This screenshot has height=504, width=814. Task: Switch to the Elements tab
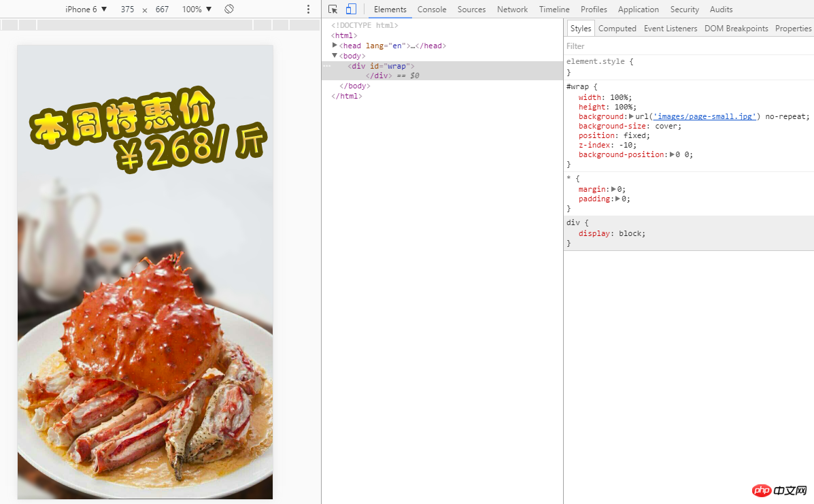click(390, 10)
